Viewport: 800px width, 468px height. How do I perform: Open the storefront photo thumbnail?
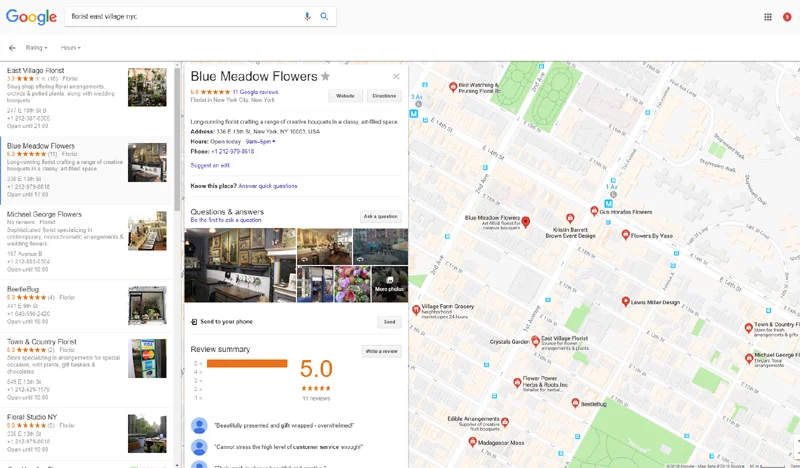pyautogui.click(x=315, y=284)
